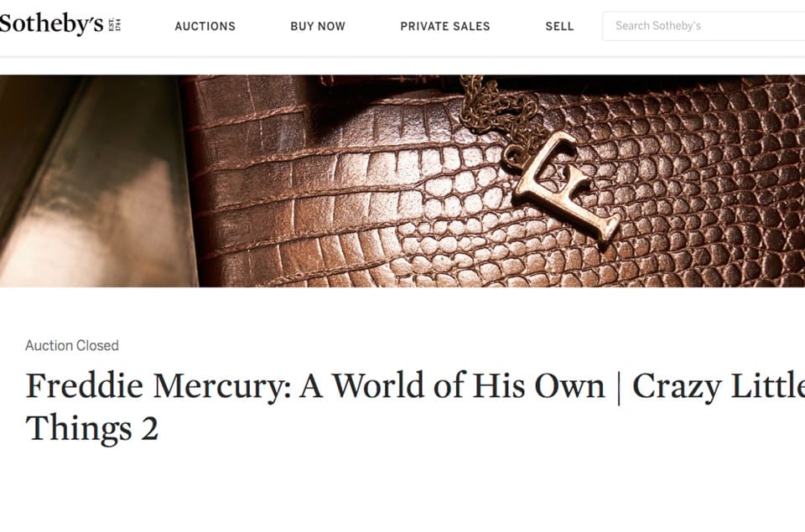Focus the Search Sotheby's field
805x532 pixels.
point(704,26)
